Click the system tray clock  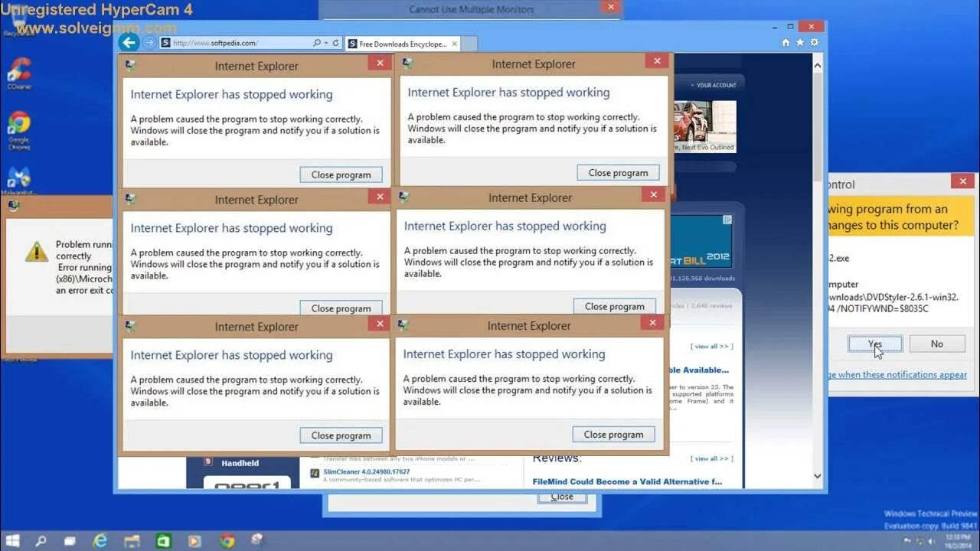[x=958, y=541]
